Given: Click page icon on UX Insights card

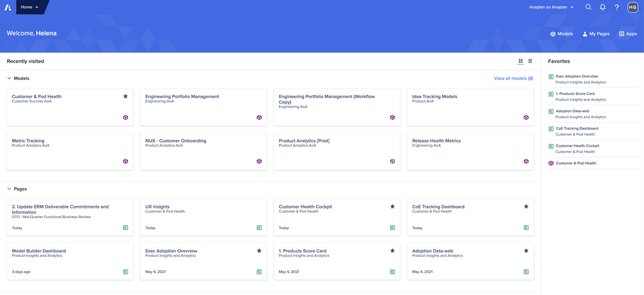Looking at the screenshot, I should click(x=259, y=227).
